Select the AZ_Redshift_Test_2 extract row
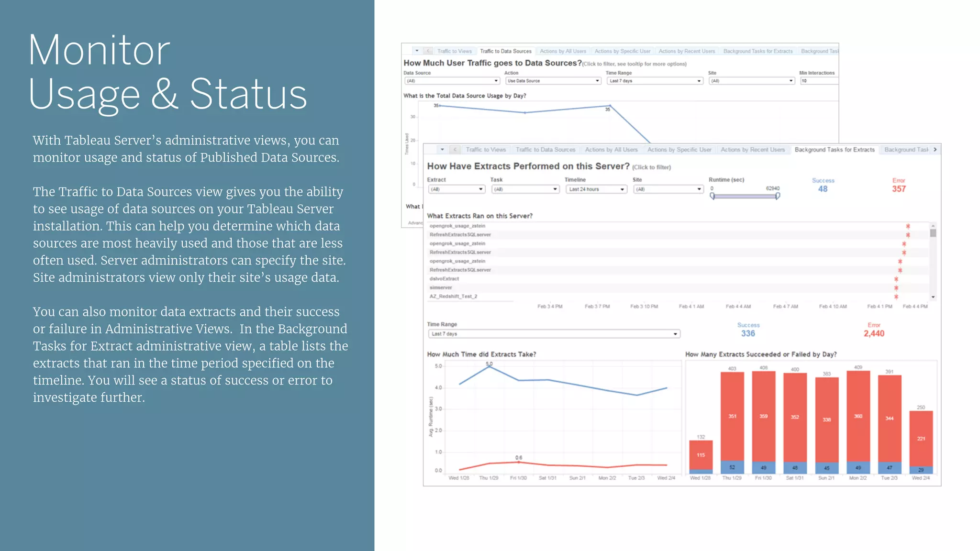 click(x=453, y=297)
